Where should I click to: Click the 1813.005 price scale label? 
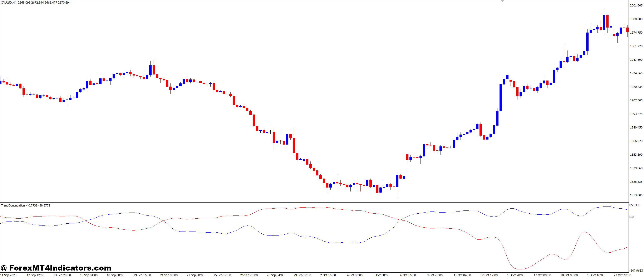click(636, 195)
